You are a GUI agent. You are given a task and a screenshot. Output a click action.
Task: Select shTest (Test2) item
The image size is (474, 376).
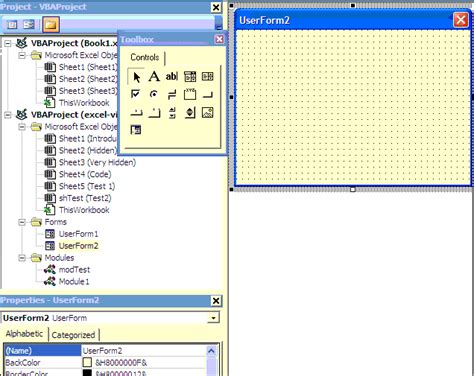tap(85, 198)
